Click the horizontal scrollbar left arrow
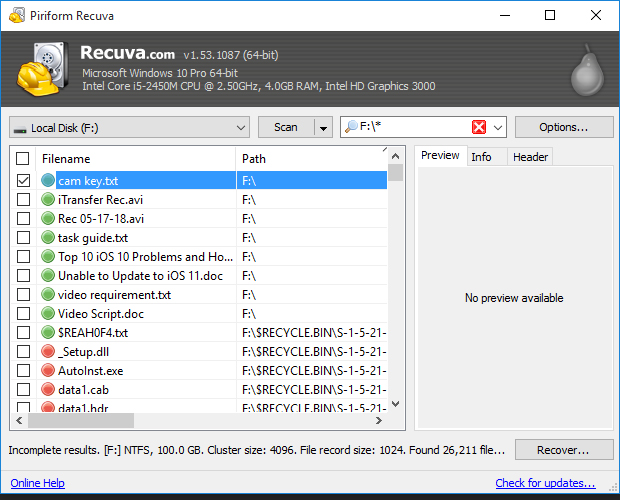620x500 pixels. [19, 421]
